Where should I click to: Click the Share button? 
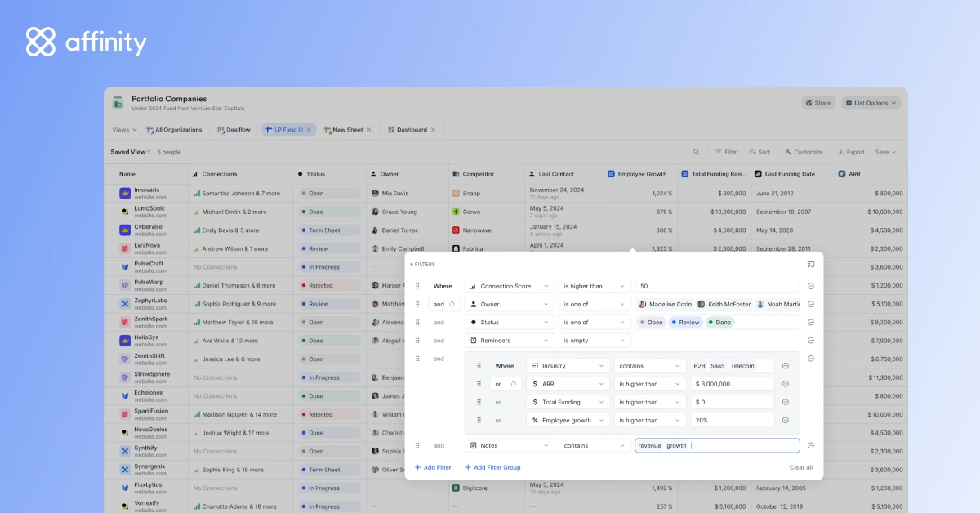(818, 103)
